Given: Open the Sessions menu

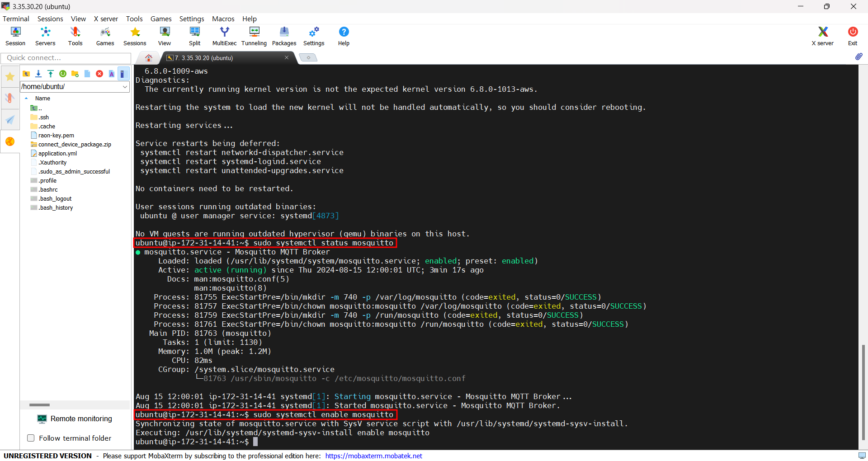Looking at the screenshot, I should tap(50, 19).
